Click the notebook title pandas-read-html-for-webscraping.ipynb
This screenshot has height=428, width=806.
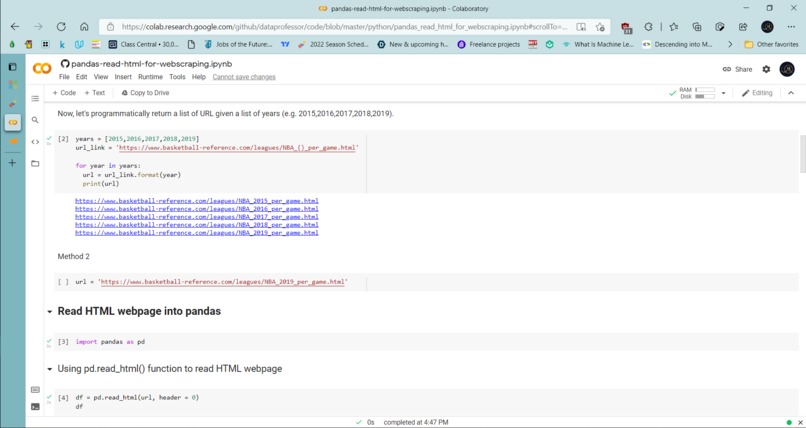(152, 64)
